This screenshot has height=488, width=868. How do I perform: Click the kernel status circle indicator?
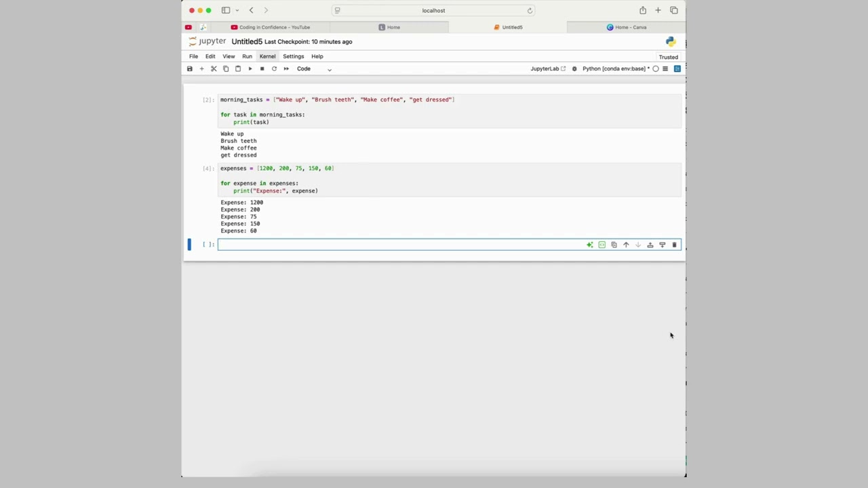[656, 68]
